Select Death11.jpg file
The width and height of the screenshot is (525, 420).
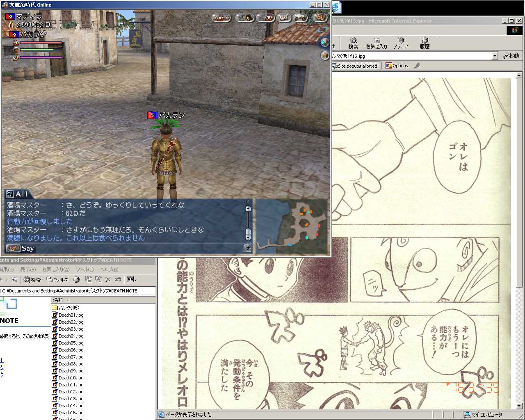[x=68, y=385]
